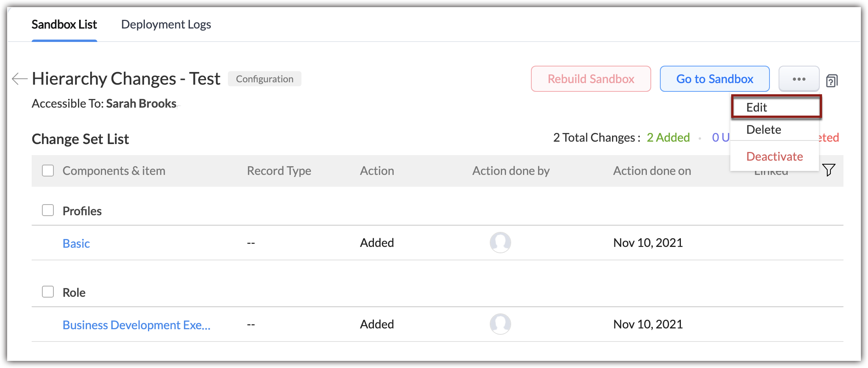Click the Action done on column header

click(x=652, y=171)
